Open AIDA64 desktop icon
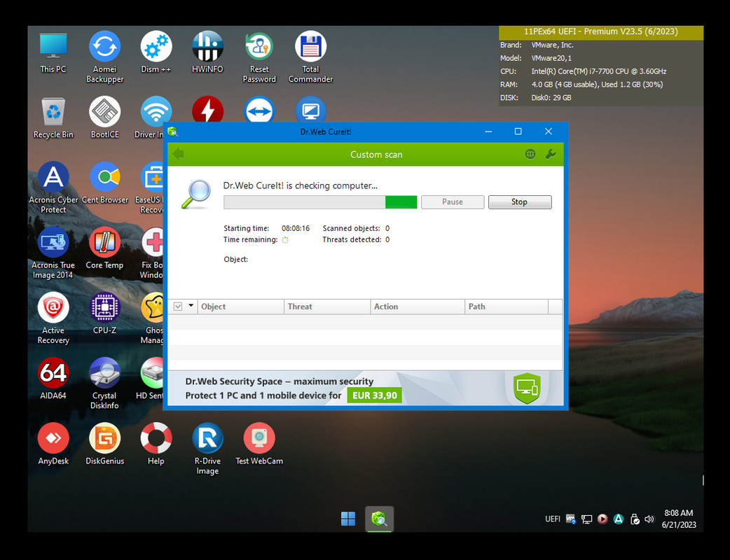 [x=53, y=379]
